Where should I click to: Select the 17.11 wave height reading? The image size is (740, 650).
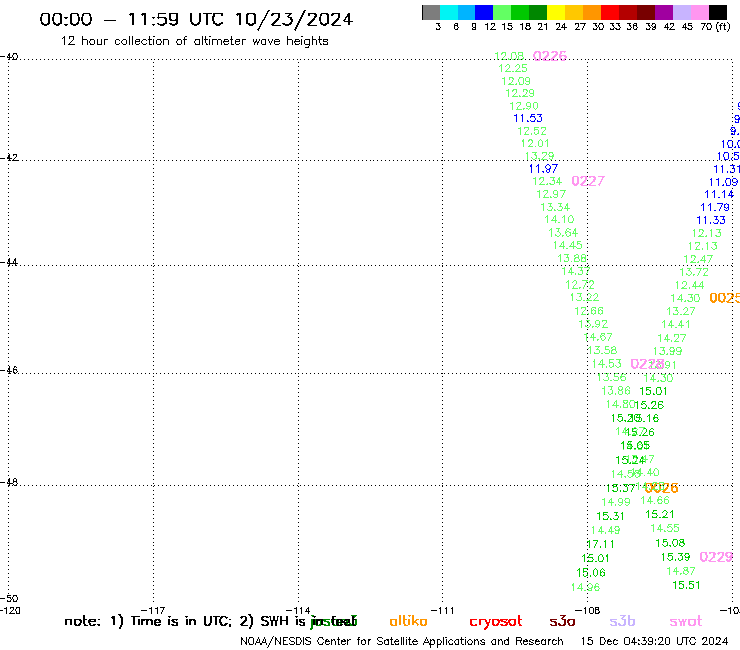[x=601, y=544]
